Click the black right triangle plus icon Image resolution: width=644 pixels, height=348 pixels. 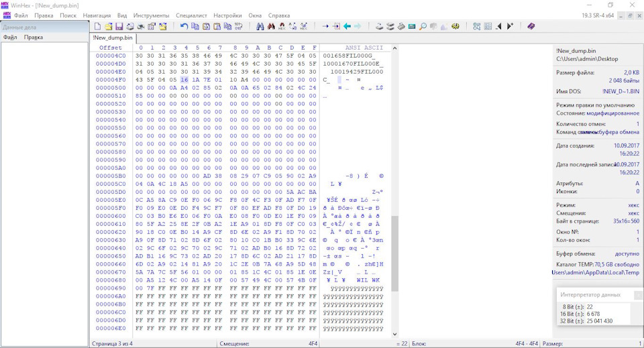click(x=510, y=26)
